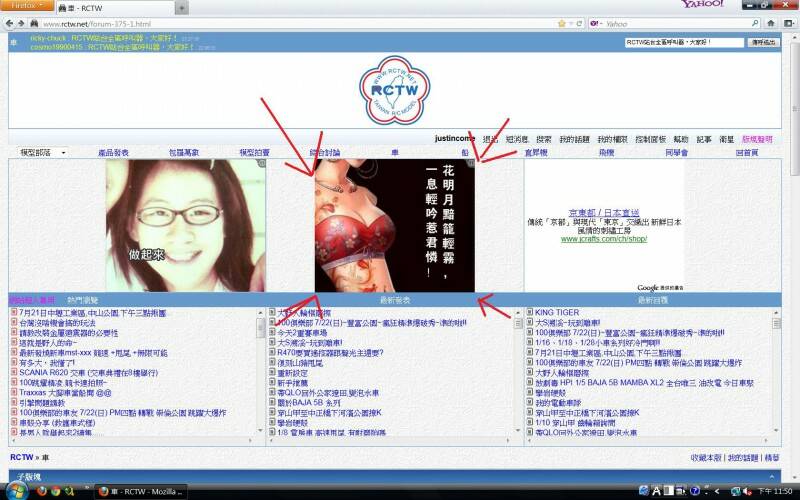Open the Yahoo search engine selector
Viewport: 800px width, 500px height.
click(x=596, y=23)
